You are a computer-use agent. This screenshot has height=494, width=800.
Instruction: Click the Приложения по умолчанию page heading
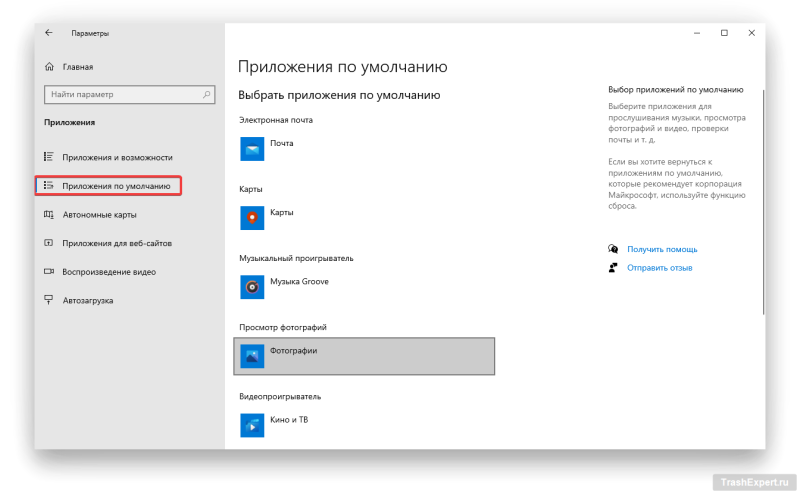tap(342, 67)
